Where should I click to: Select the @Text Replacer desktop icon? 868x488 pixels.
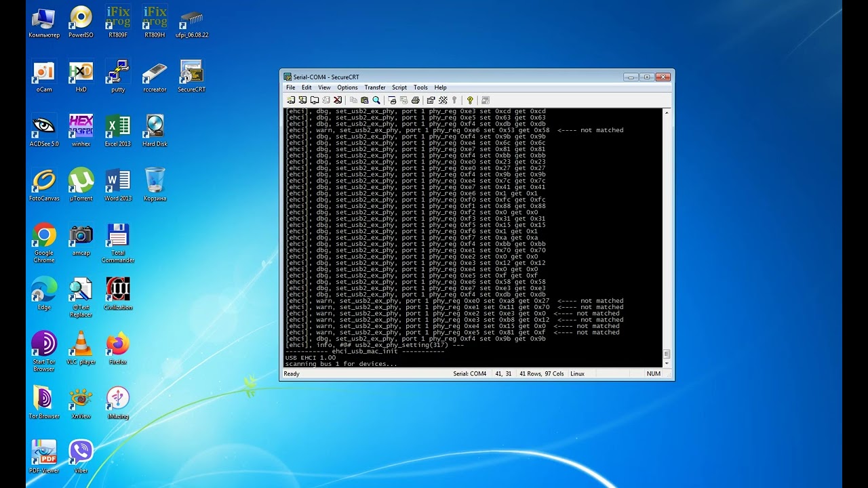tap(81, 298)
